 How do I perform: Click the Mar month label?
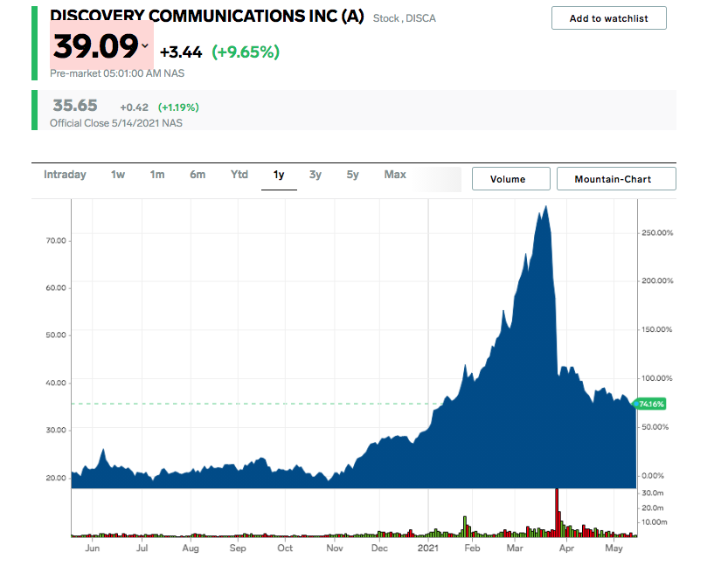pos(515,549)
